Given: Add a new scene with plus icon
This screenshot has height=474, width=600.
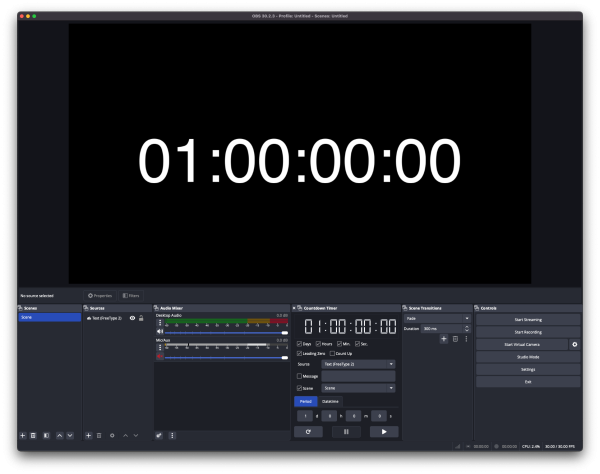Looking at the screenshot, I should (x=22, y=435).
